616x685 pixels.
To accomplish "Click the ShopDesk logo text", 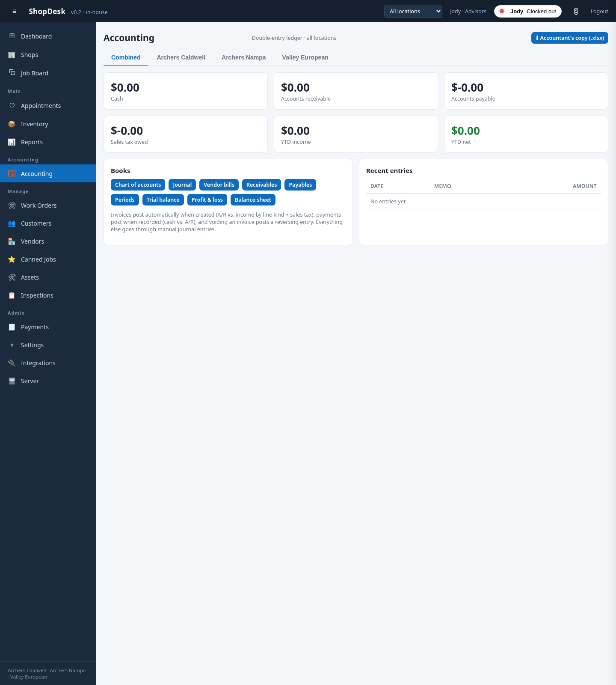I will 47,12.
